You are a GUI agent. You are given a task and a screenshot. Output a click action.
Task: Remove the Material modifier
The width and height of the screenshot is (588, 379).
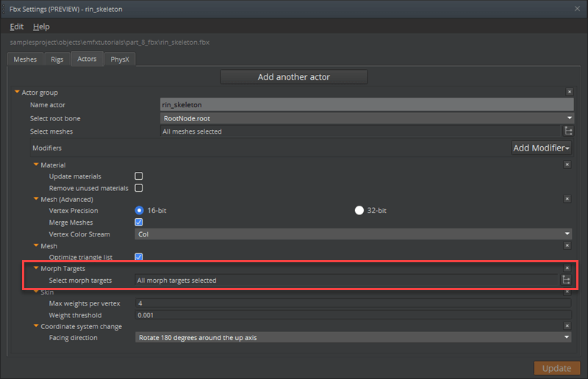[567, 165]
